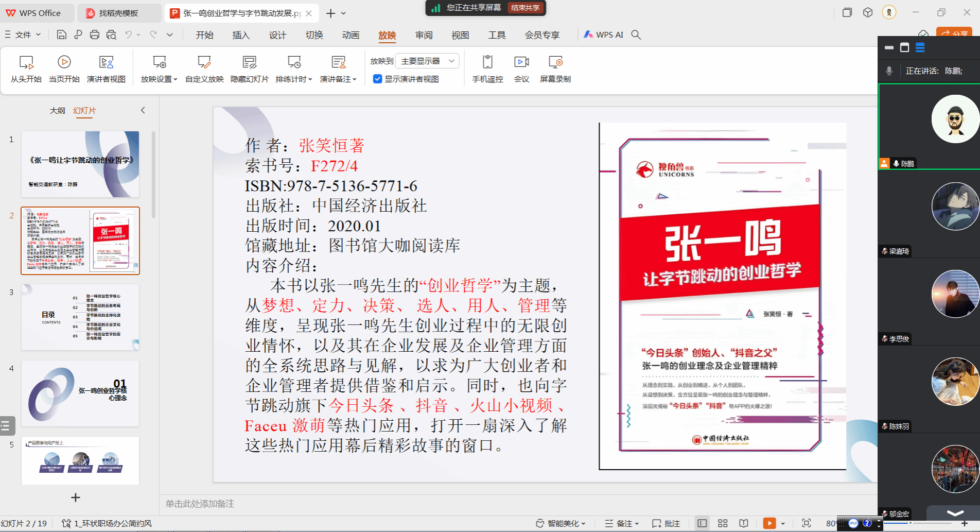This screenshot has width=980, height=532.
Task: Switch to reading view in status bar
Action: tap(744, 523)
